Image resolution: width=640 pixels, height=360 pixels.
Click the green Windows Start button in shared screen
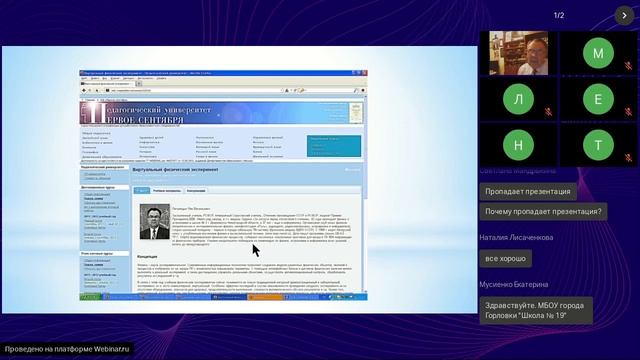point(90,297)
